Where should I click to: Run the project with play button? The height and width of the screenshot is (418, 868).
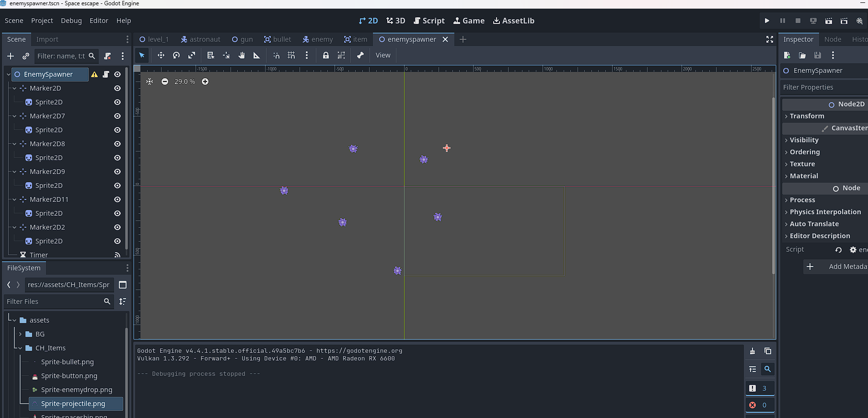coord(767,21)
